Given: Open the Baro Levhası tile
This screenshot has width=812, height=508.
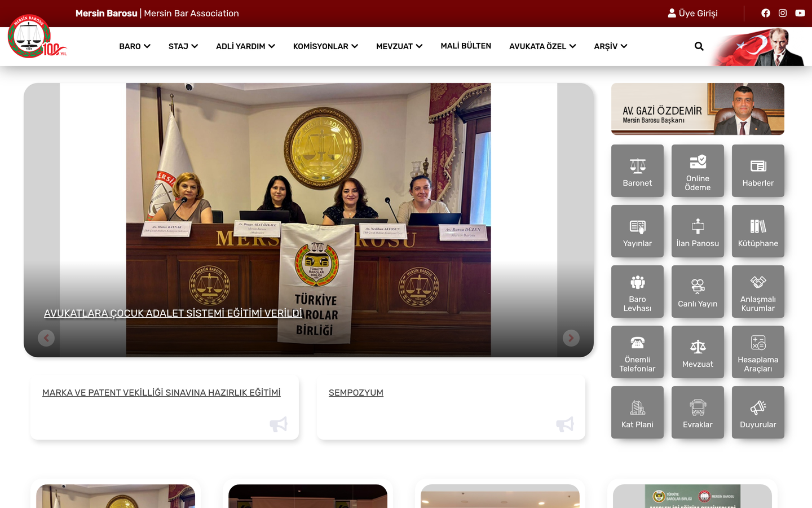Looking at the screenshot, I should [637, 291].
